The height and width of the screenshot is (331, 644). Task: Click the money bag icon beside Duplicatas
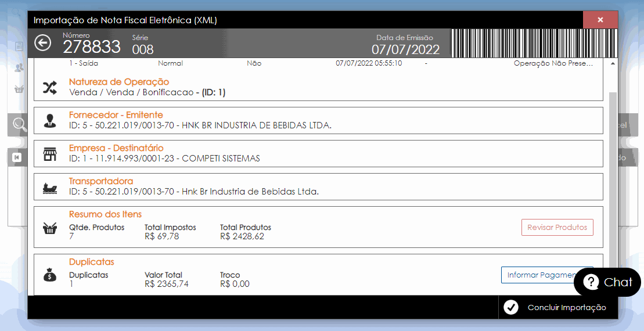pyautogui.click(x=50, y=275)
